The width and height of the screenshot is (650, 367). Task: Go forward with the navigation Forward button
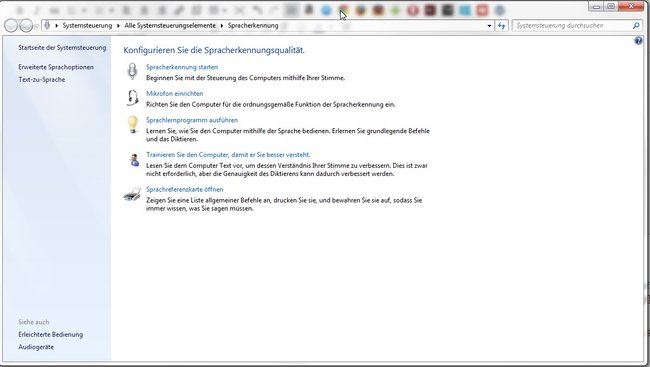26,26
